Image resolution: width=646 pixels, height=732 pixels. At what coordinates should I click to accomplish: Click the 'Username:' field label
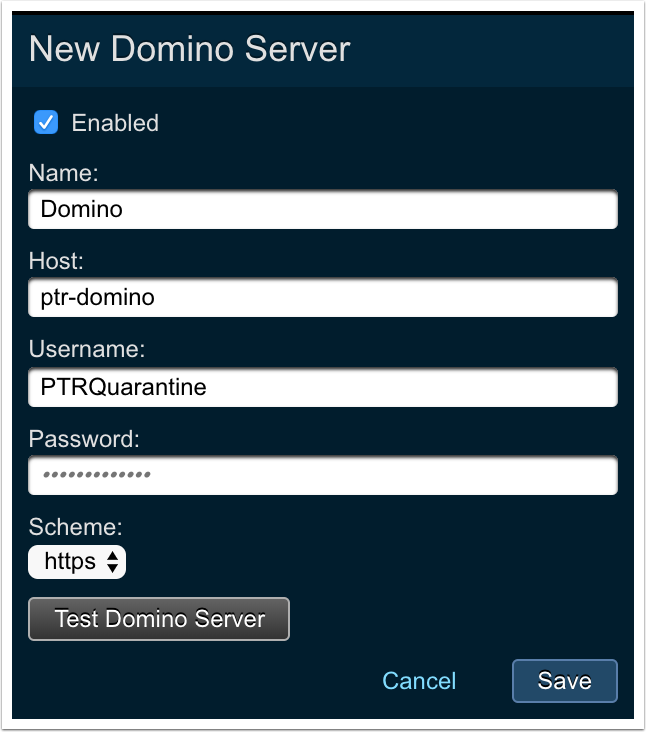(87, 349)
